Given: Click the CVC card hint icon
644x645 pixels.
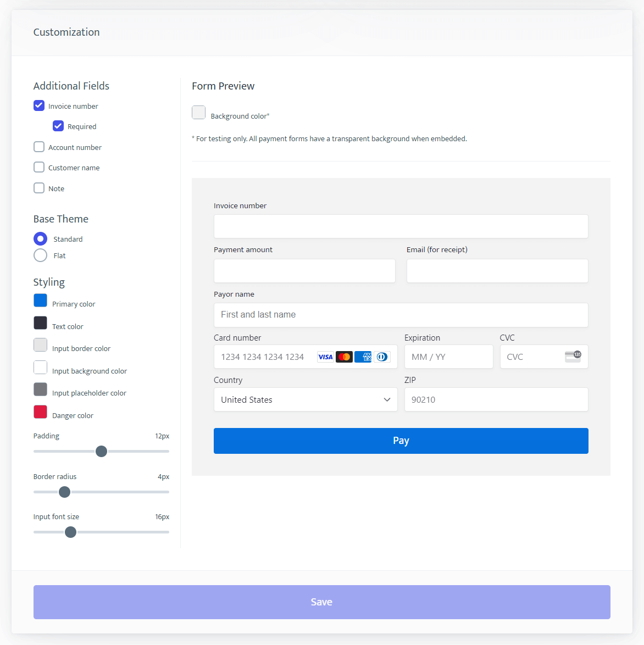Looking at the screenshot, I should tap(573, 356).
